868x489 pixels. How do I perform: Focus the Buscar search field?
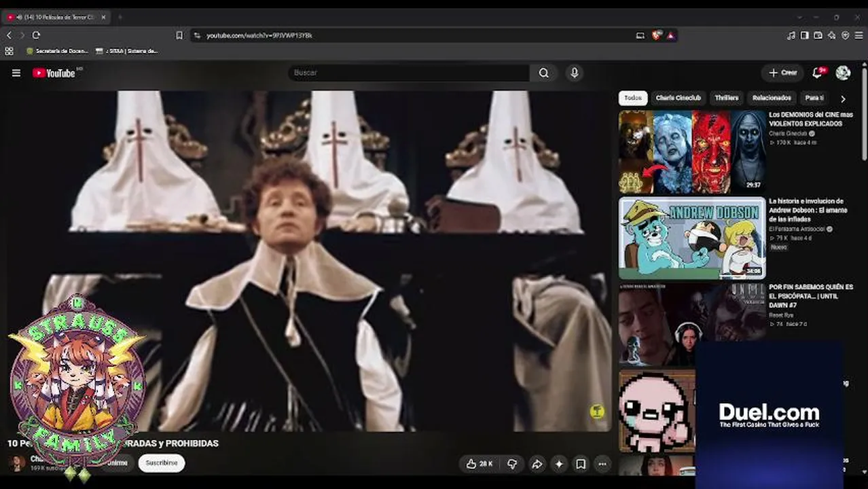pos(409,73)
